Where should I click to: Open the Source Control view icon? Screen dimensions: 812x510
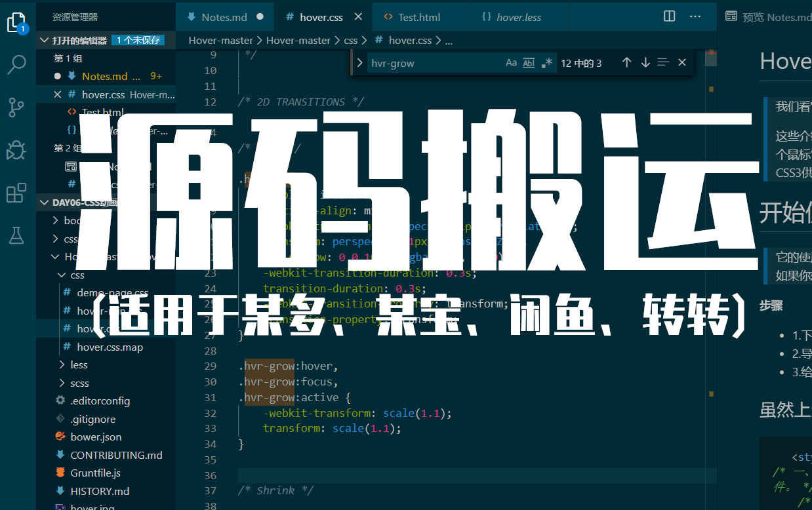(16, 107)
